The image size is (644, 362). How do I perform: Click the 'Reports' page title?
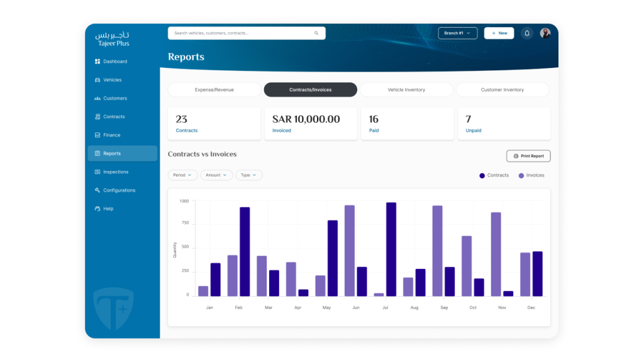pyautogui.click(x=186, y=57)
